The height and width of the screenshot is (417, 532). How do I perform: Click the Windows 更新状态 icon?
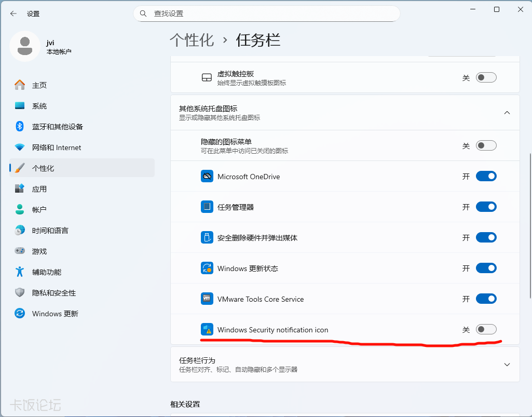[207, 268]
